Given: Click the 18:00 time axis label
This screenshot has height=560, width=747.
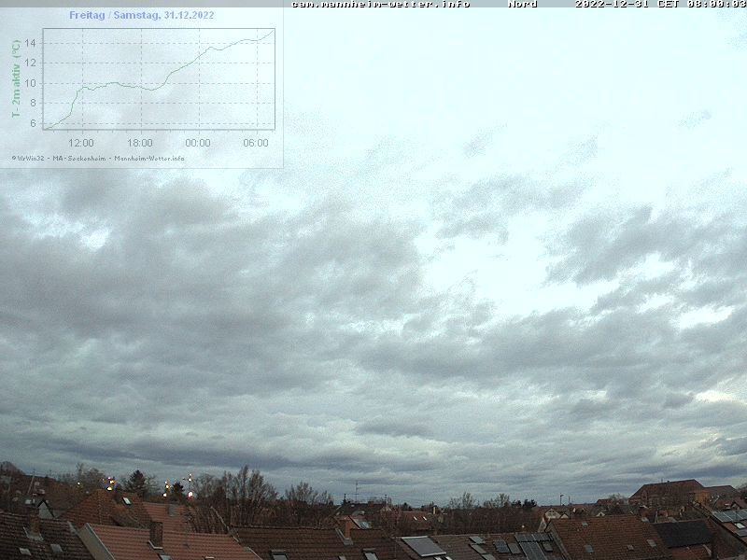Looking at the screenshot, I should [139, 143].
